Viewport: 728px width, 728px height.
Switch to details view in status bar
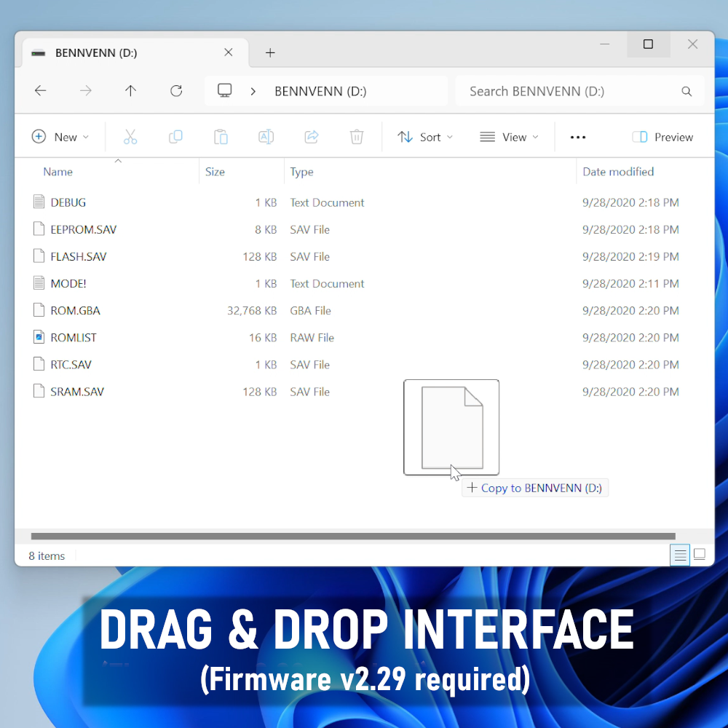680,555
